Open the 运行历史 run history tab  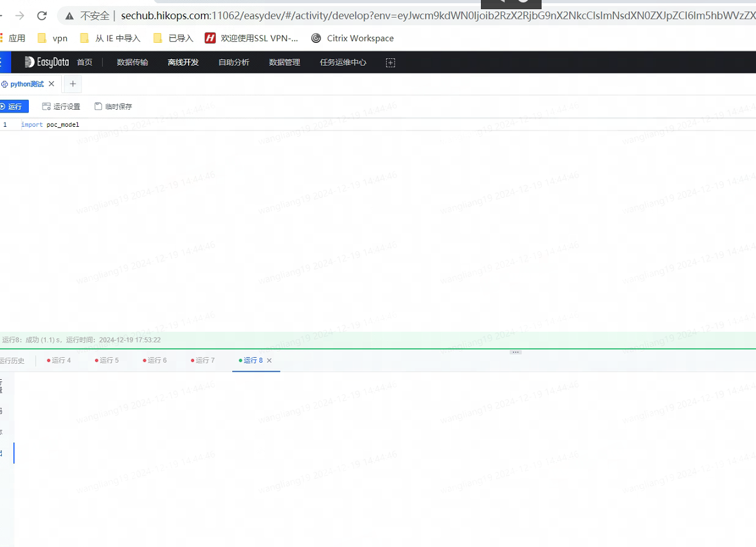[12, 361]
